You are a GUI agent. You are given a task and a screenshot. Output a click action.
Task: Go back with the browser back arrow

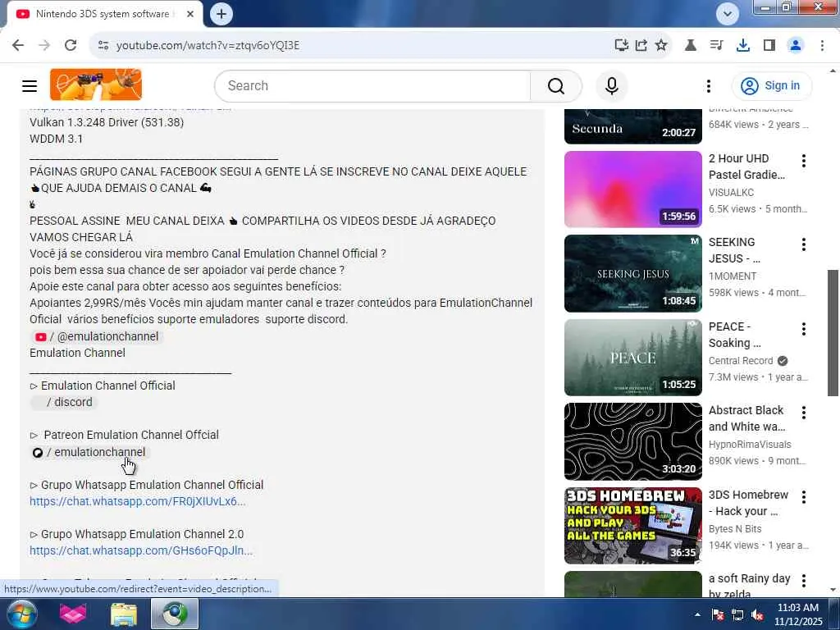point(18,46)
